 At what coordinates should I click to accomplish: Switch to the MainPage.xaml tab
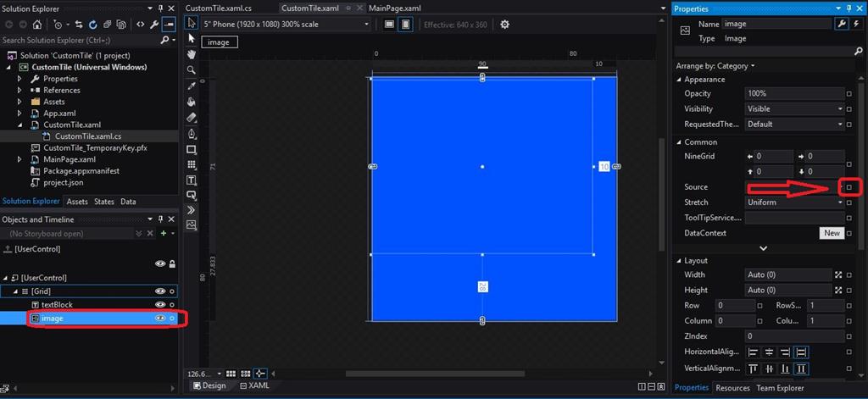(x=395, y=8)
